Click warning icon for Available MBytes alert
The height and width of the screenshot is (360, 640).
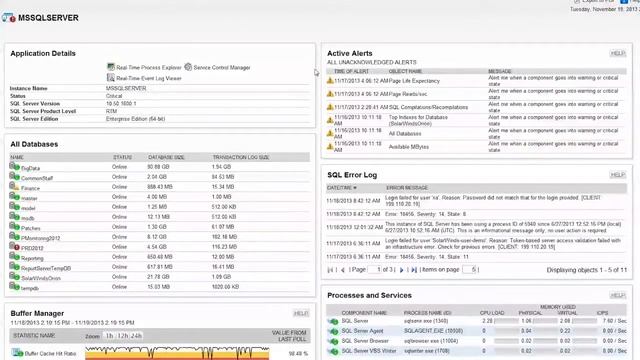(x=330, y=146)
